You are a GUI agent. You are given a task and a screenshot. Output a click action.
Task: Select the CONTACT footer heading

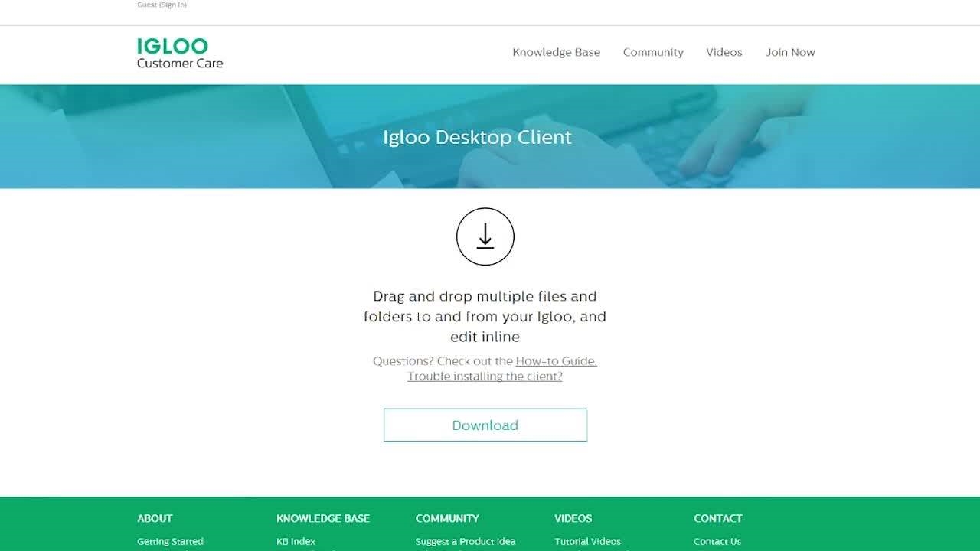718,518
